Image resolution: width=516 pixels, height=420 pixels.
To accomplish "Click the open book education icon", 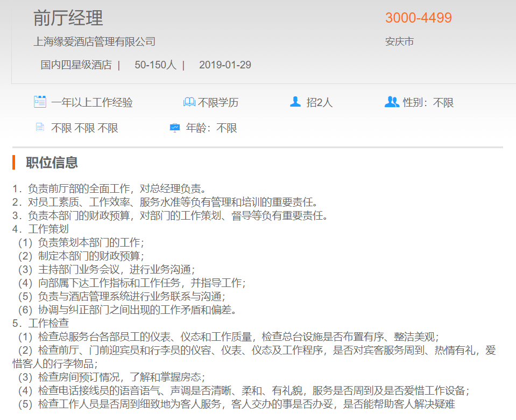I will click(x=189, y=102).
